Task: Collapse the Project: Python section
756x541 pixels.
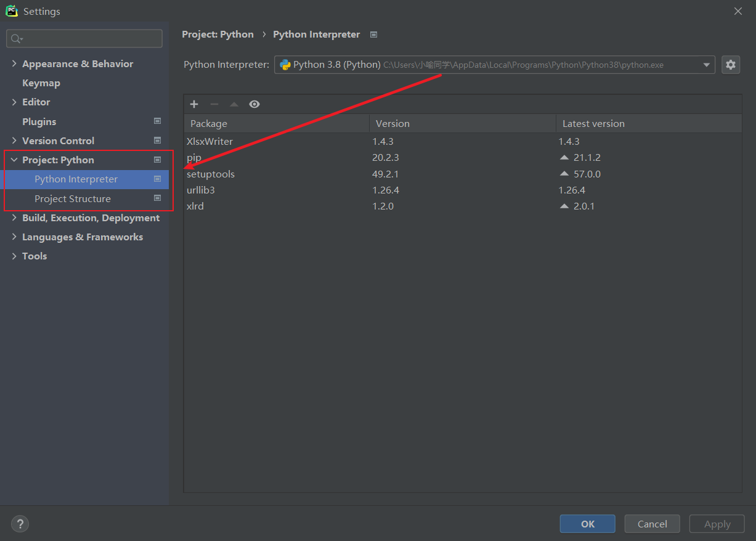Action: tap(14, 160)
